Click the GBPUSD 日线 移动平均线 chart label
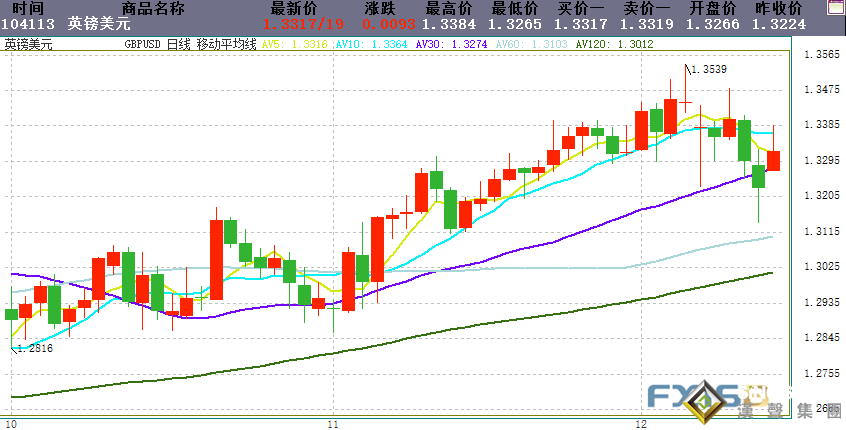 pos(190,44)
